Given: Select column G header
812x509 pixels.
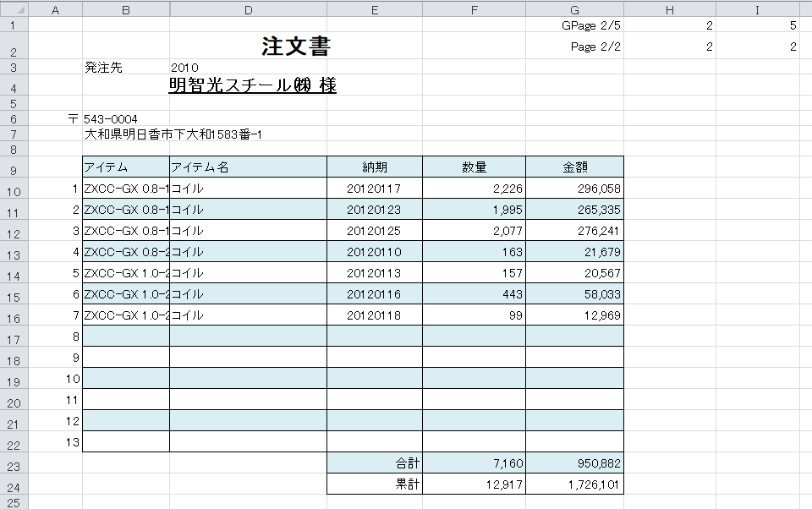Looking at the screenshot, I should click(574, 10).
